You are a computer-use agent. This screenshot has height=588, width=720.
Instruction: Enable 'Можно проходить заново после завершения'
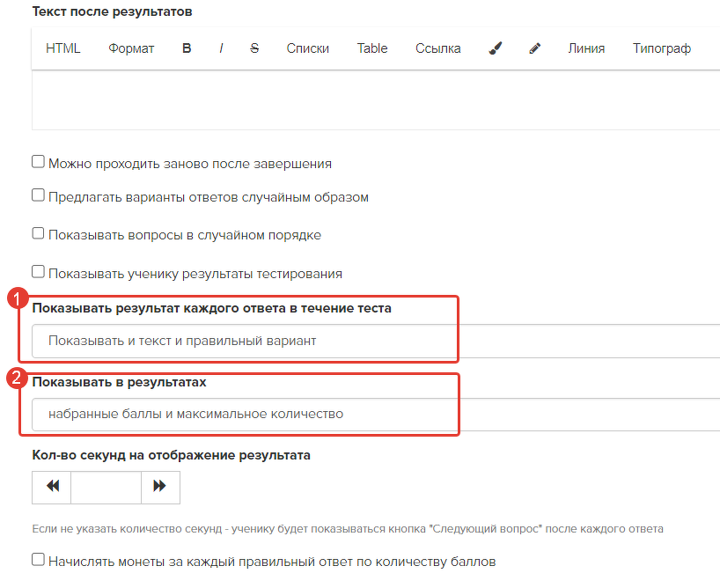38,162
